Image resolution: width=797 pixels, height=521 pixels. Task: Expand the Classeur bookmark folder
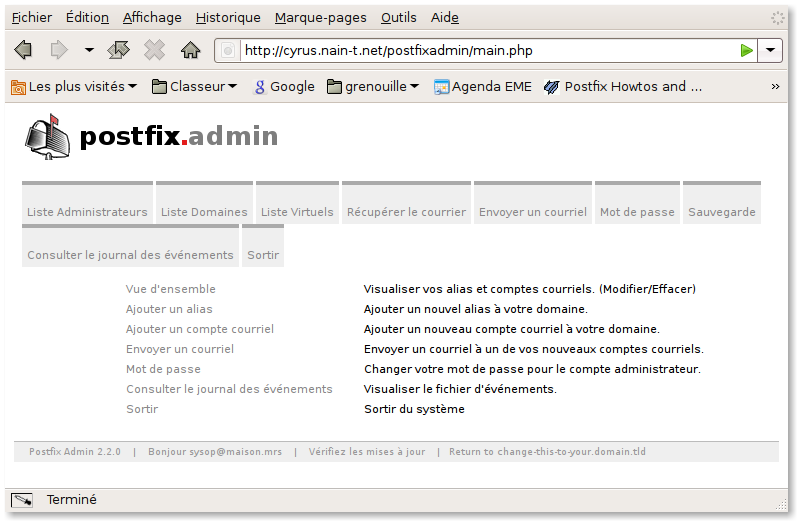coord(194,87)
